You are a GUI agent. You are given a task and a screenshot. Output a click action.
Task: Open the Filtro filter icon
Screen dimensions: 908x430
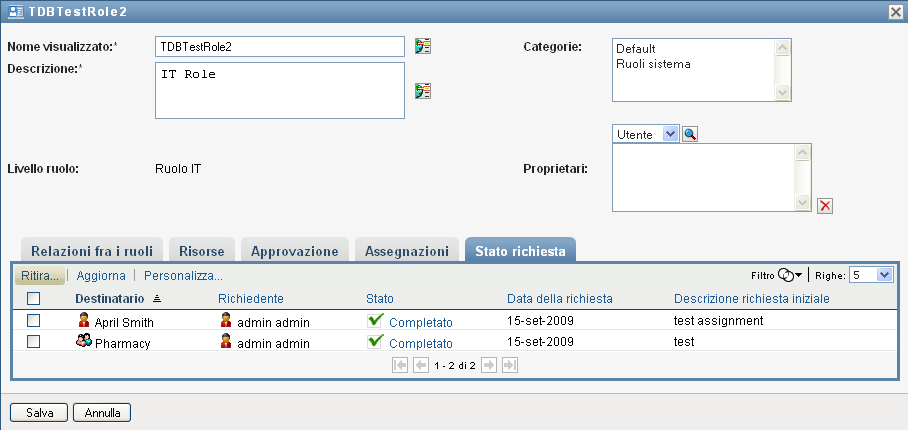click(789, 275)
